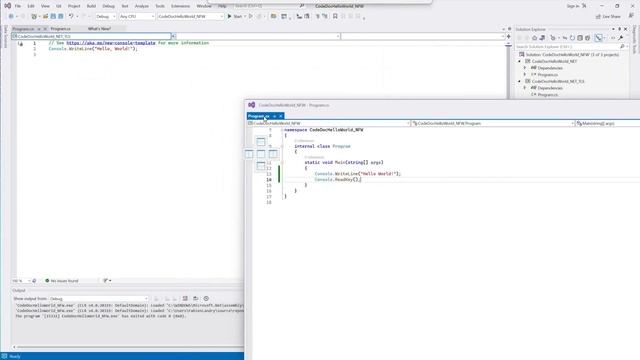Select the second Program.cs tab in main window

60,29
